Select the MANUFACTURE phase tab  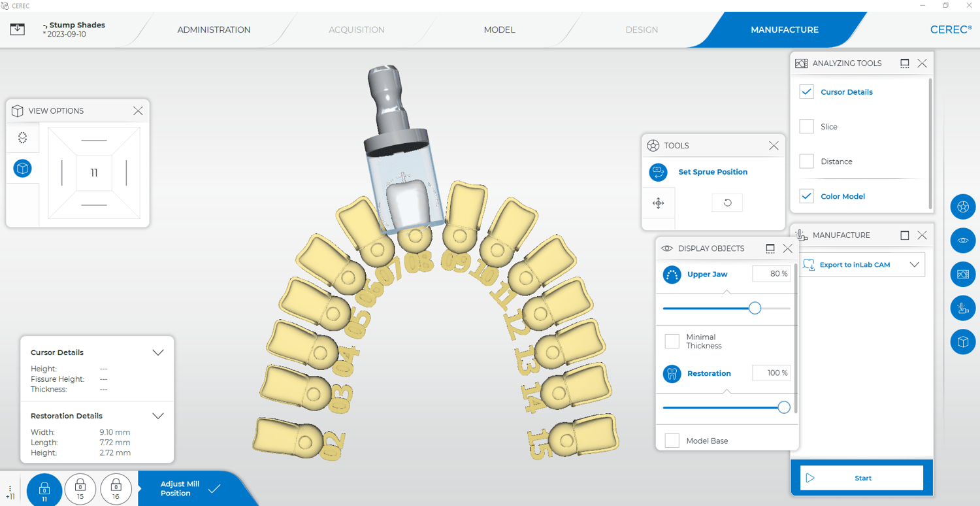point(785,29)
